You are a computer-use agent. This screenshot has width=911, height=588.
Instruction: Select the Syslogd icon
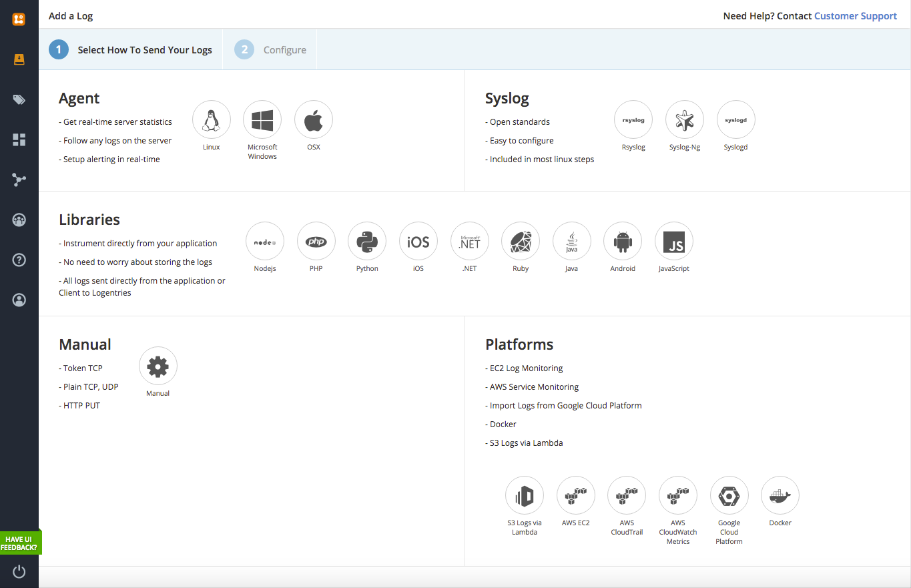736,120
